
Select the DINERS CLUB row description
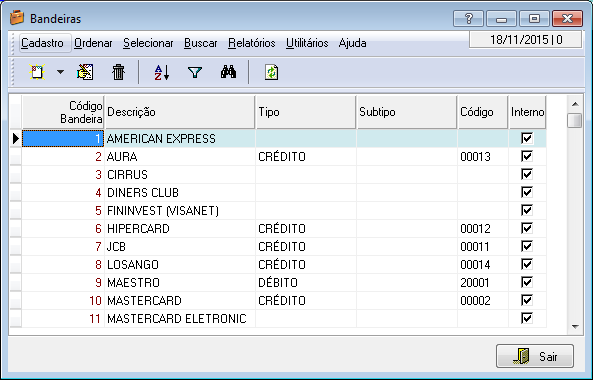click(x=180, y=192)
